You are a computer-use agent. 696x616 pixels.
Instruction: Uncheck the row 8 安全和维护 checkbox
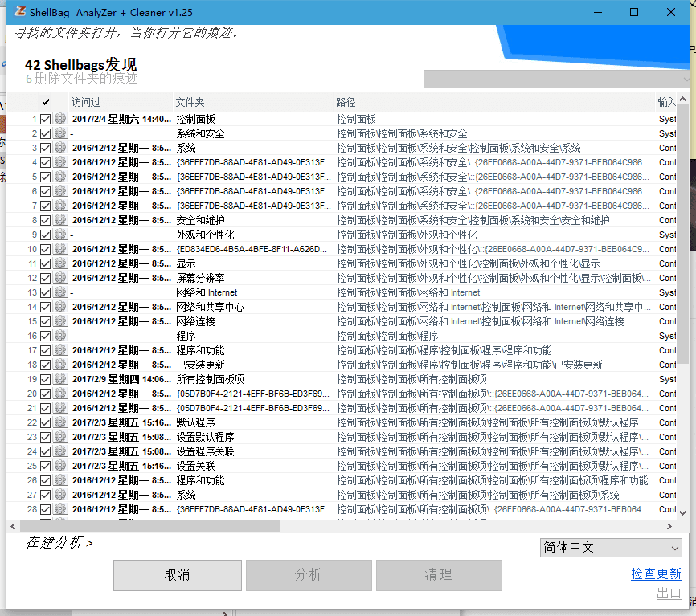pos(45,220)
